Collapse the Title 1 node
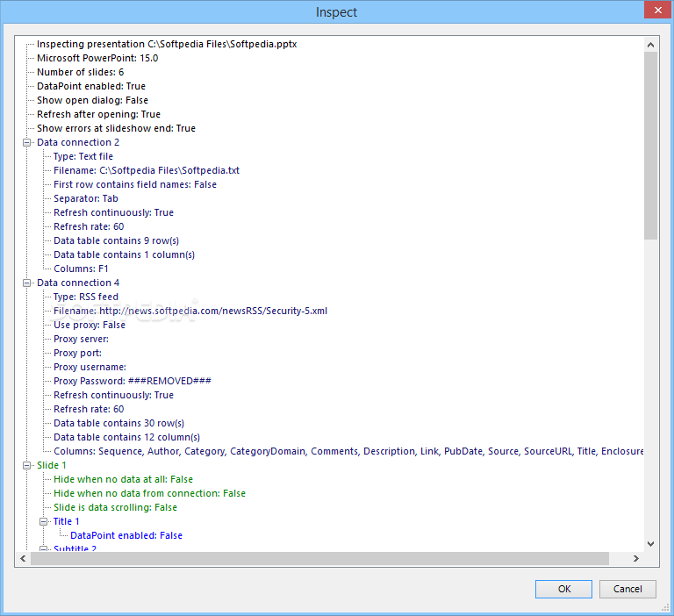Screen dimensions: 674x616 tap(43, 521)
